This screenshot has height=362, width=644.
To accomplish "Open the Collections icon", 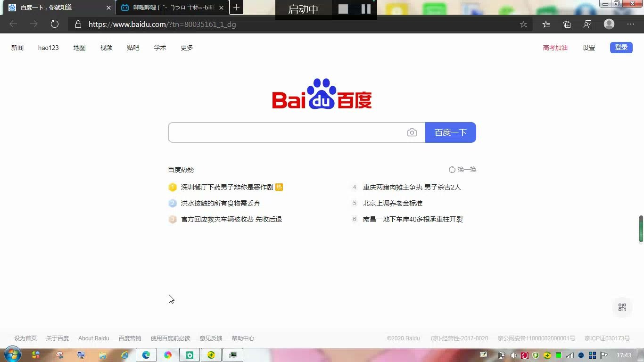I will click(x=567, y=24).
